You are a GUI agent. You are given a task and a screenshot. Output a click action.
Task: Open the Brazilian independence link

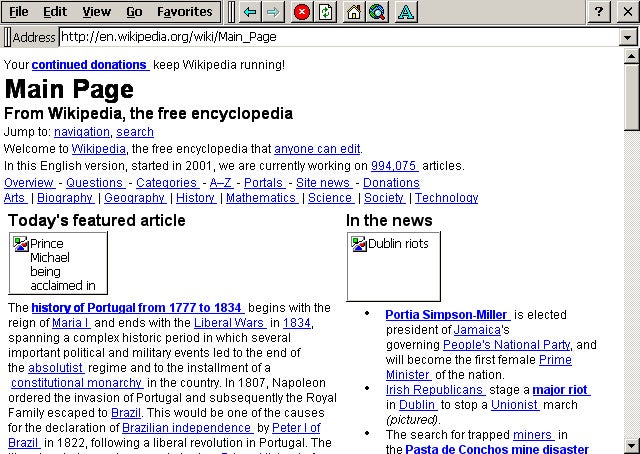[x=188, y=427]
